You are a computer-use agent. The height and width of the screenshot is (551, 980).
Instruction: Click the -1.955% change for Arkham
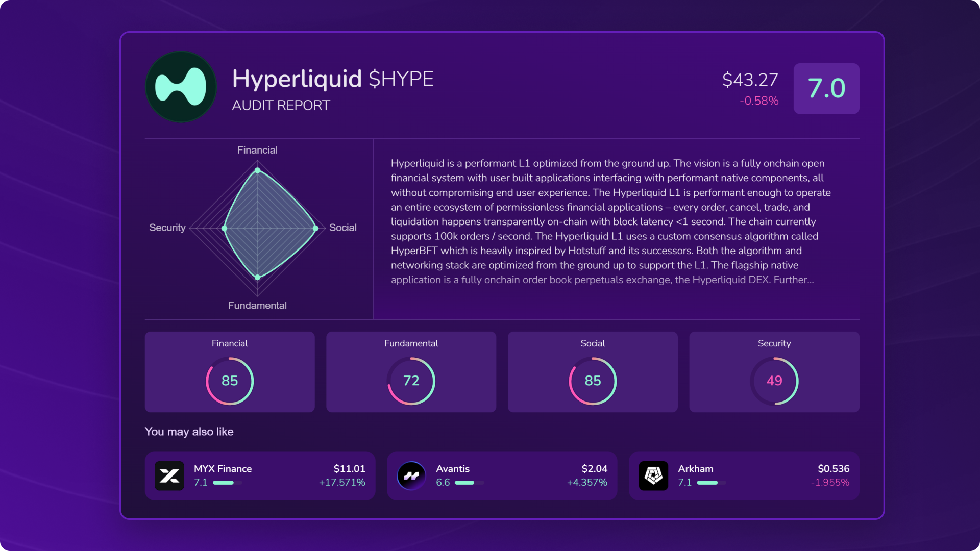830,483
